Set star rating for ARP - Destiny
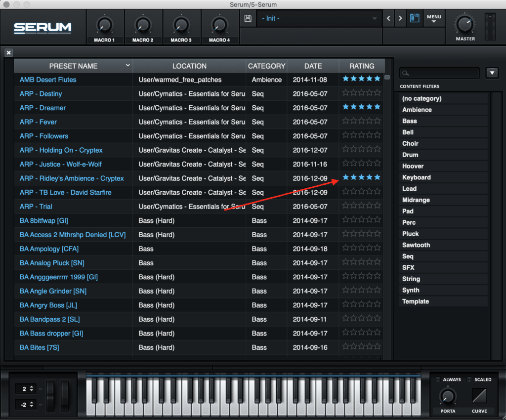The width and height of the screenshot is (506, 420). pos(361,93)
